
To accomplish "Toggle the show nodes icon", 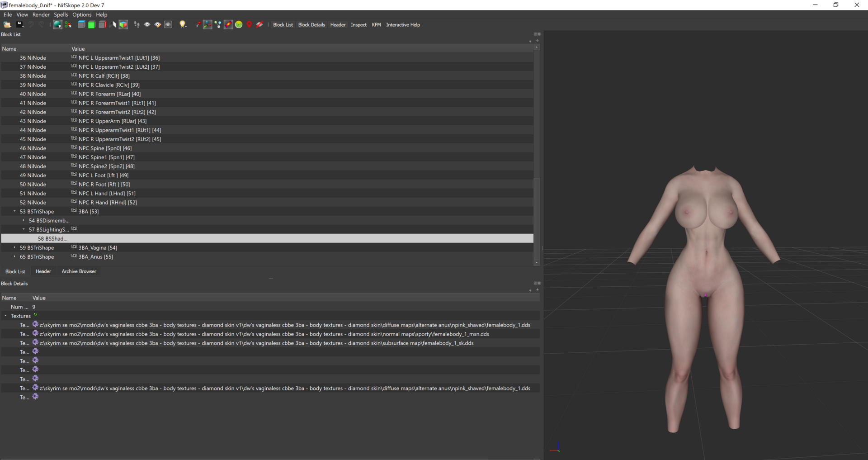I will point(218,25).
